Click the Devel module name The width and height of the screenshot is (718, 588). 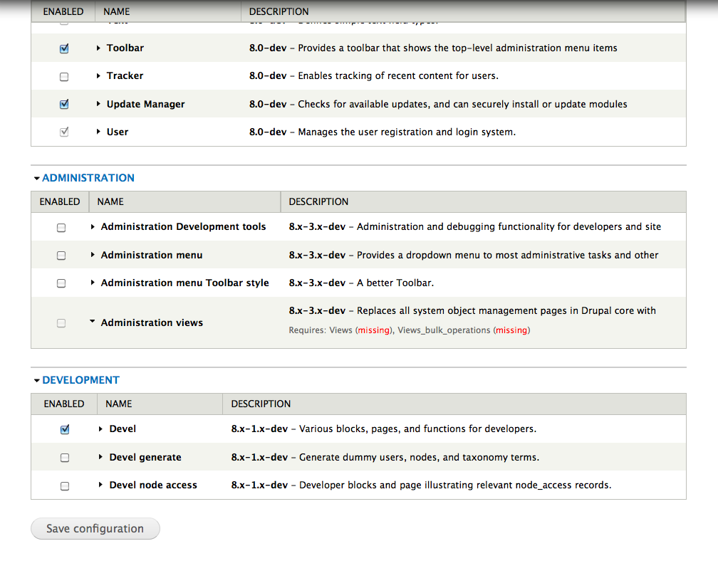(123, 429)
